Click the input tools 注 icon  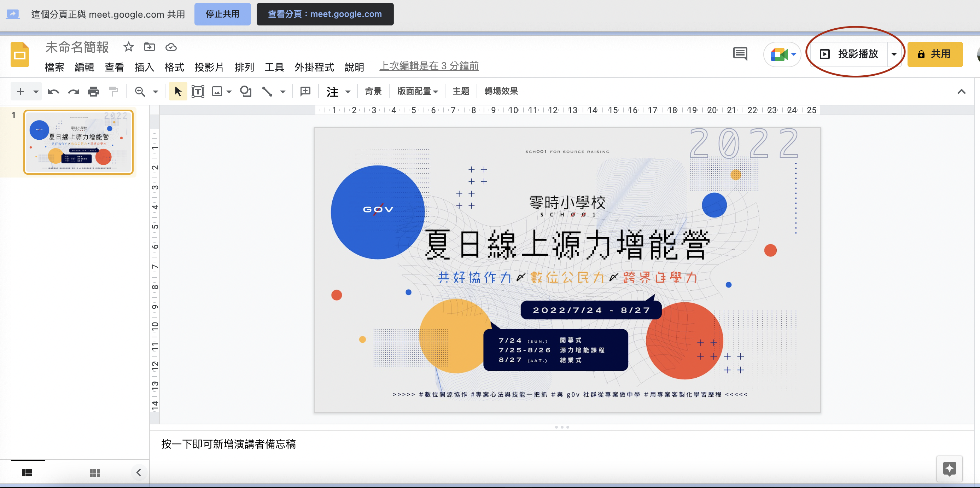pos(332,91)
